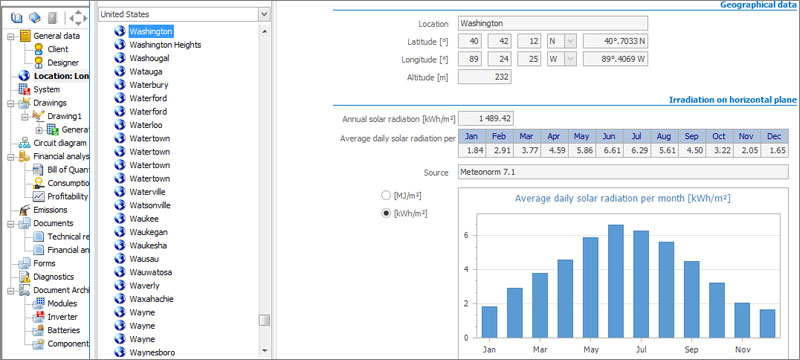Open the Batteries archive folder
This screenshot has height=360, width=800.
pyautogui.click(x=64, y=330)
